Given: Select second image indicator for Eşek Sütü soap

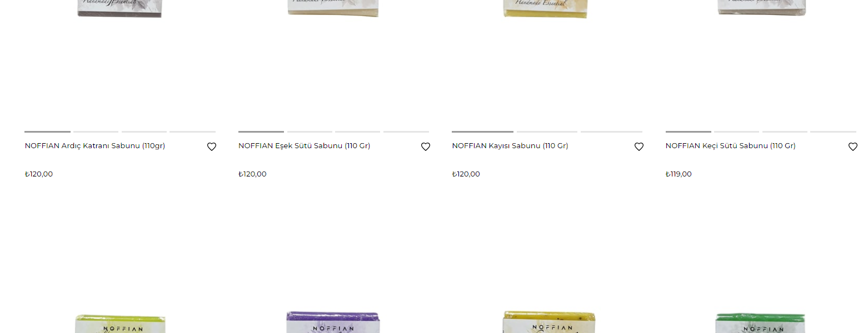Looking at the screenshot, I should 310,132.
